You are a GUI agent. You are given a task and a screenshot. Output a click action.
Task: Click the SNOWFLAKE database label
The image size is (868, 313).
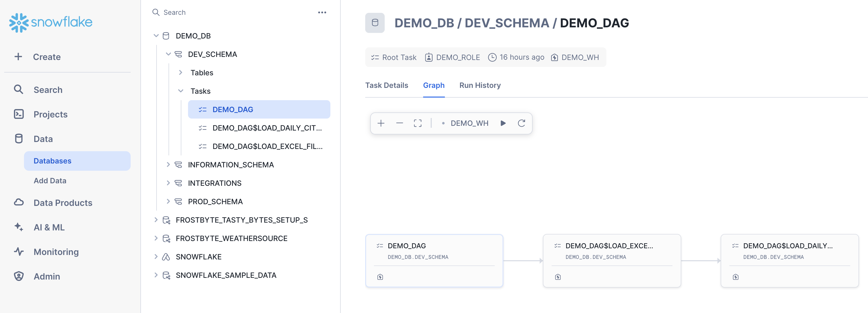point(198,257)
